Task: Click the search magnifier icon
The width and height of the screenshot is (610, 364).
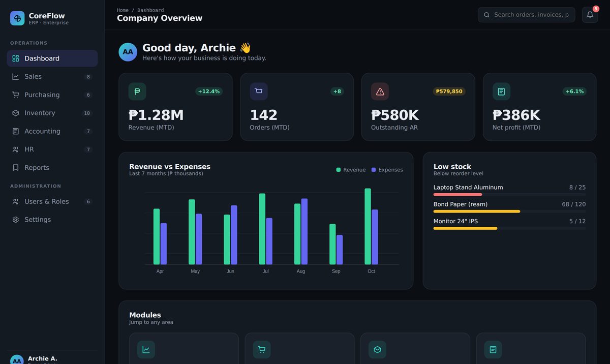Action: click(487, 15)
